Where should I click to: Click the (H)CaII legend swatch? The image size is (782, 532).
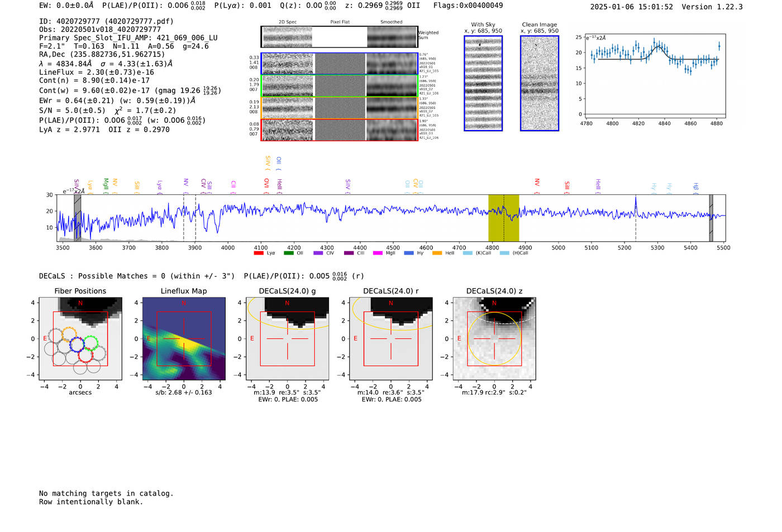[x=504, y=253]
